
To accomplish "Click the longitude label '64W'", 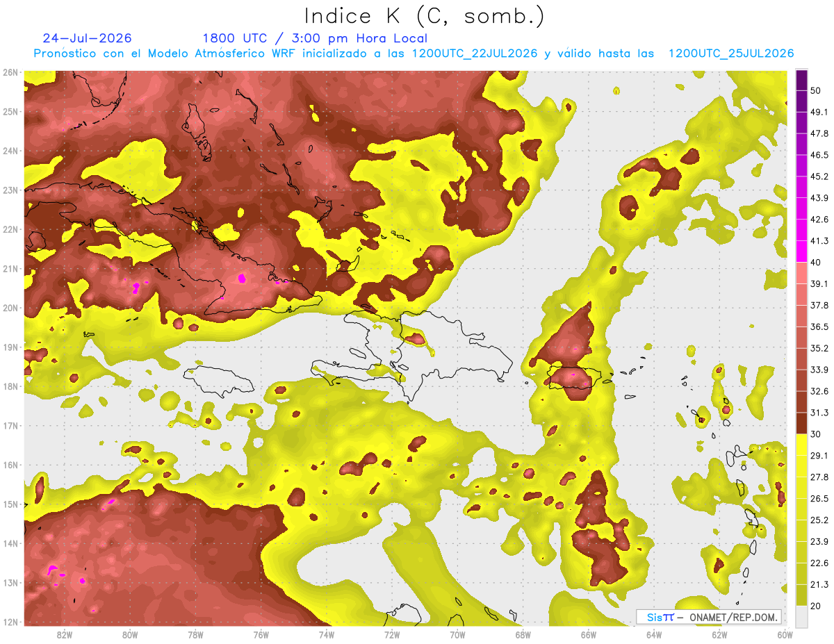I will (x=654, y=635).
